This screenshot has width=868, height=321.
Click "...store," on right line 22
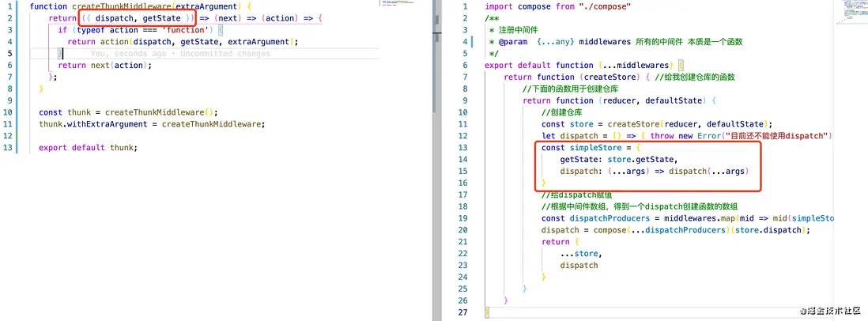click(581, 254)
